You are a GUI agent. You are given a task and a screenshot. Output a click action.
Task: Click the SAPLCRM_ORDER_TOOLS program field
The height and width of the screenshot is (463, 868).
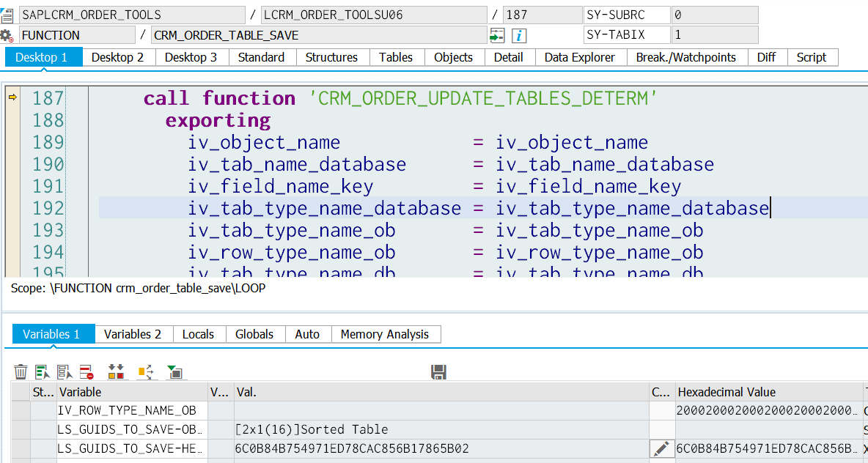132,15
